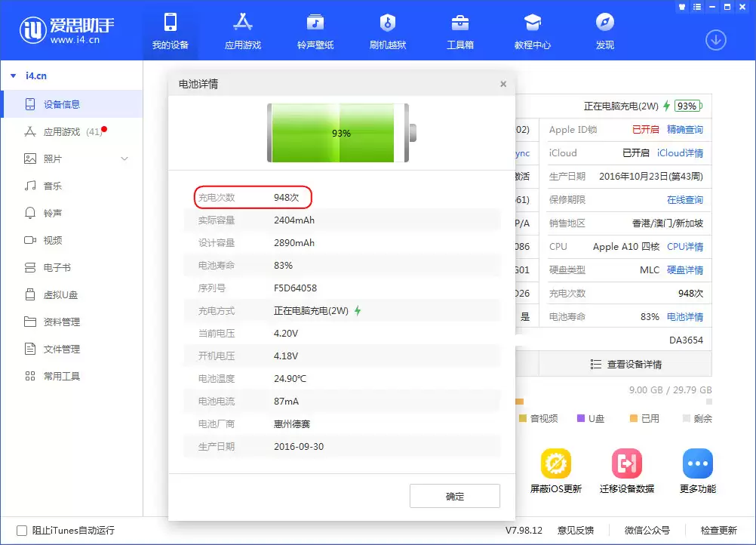Image resolution: width=756 pixels, height=545 pixels.
Task: Select the 生产日期 2016-09-30 row
Action: (x=342, y=447)
